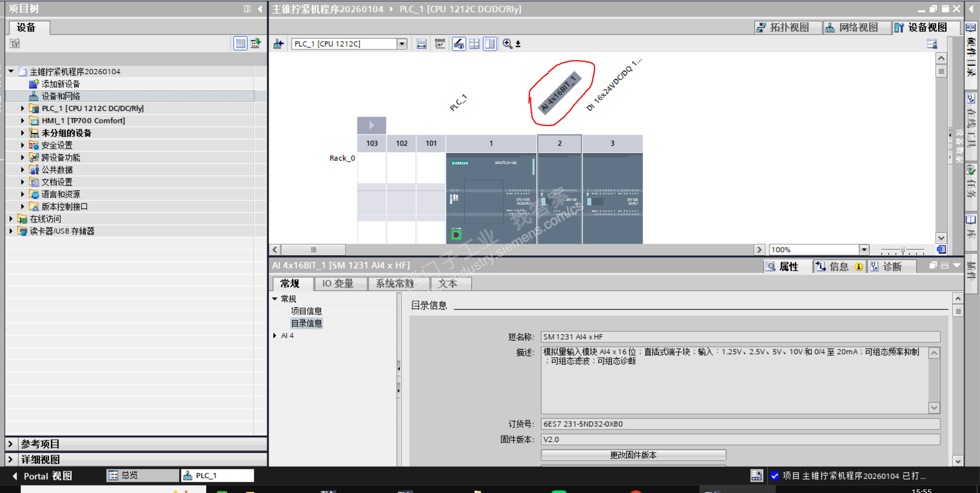
Task: Click the 订货号 field 6ES7 231-5ND32-0XB0
Action: coord(740,424)
